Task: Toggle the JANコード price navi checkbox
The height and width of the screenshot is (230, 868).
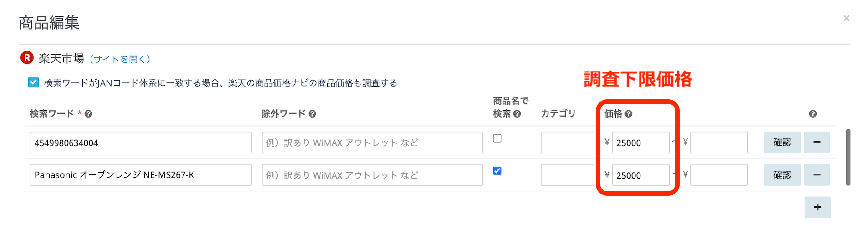Action: pyautogui.click(x=33, y=82)
